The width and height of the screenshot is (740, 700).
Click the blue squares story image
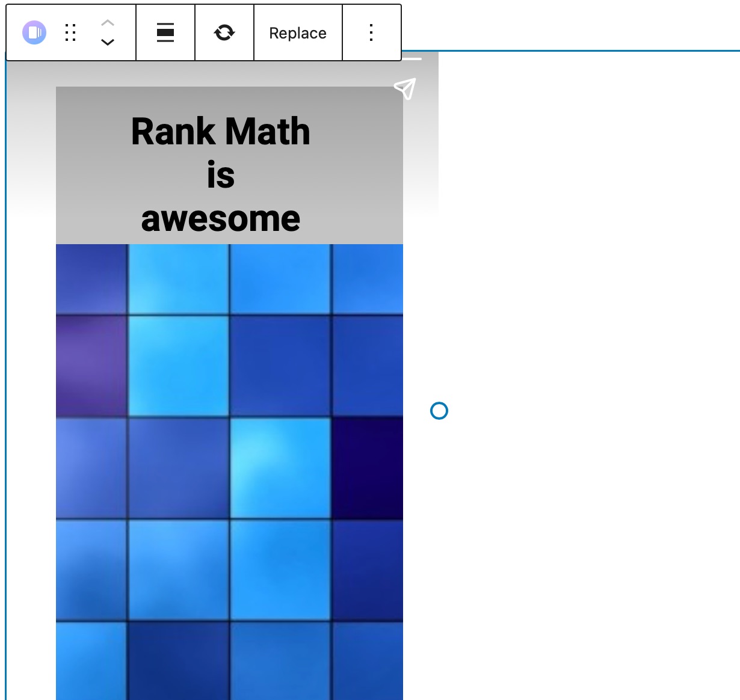click(x=229, y=471)
